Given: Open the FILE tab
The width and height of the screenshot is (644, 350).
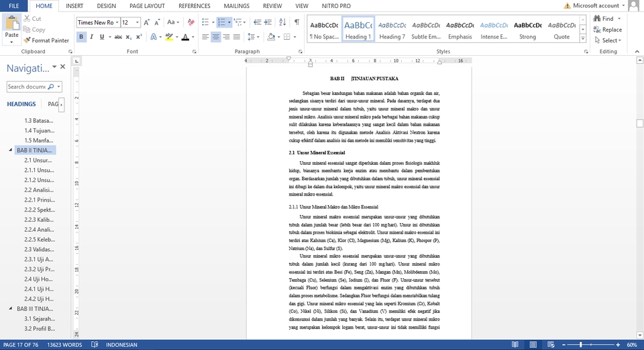Looking at the screenshot, I should [x=14, y=6].
